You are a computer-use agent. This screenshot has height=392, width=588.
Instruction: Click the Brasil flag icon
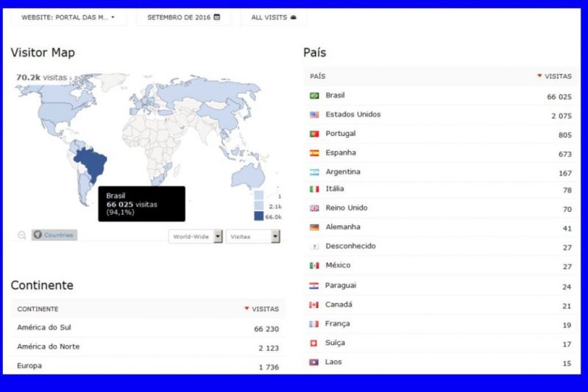[314, 96]
